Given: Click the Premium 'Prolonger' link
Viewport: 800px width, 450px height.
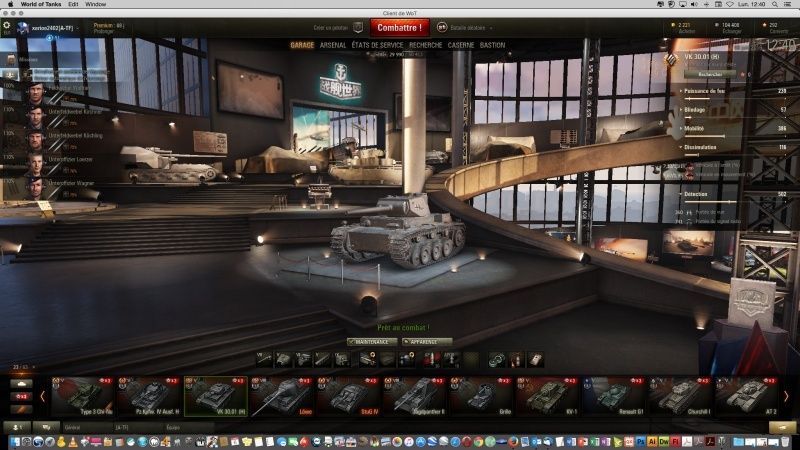Looking at the screenshot, I should pyautogui.click(x=104, y=32).
